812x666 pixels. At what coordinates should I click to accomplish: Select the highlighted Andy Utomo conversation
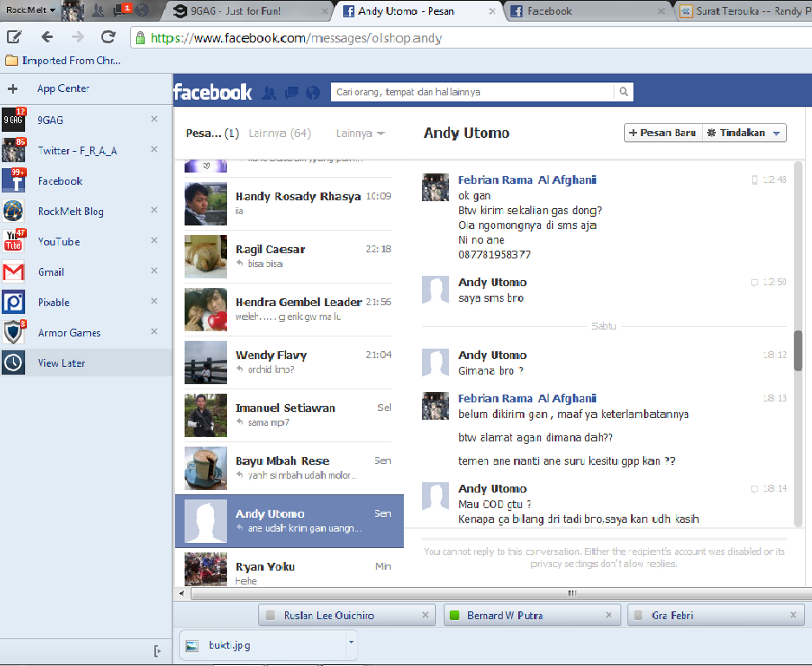point(289,521)
